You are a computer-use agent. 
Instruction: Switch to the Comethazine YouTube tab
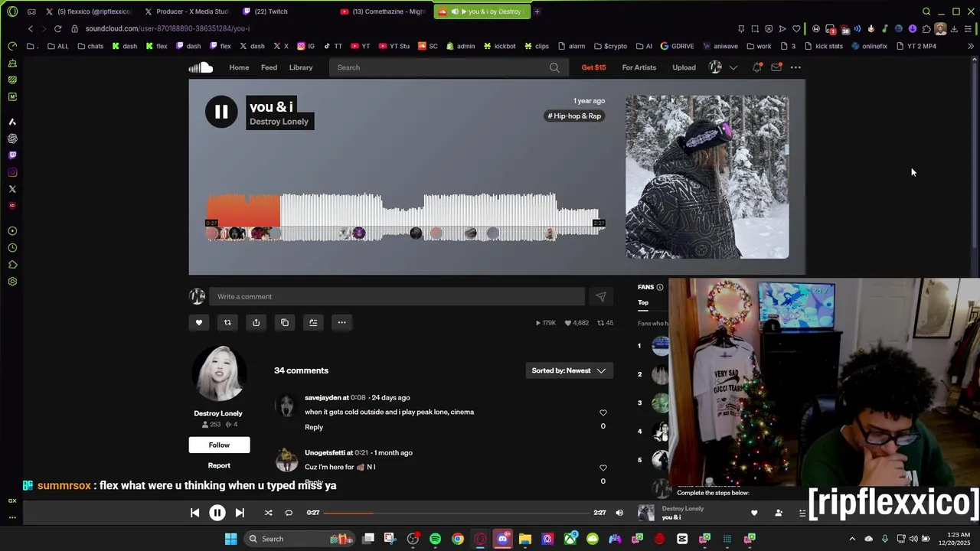pos(383,11)
